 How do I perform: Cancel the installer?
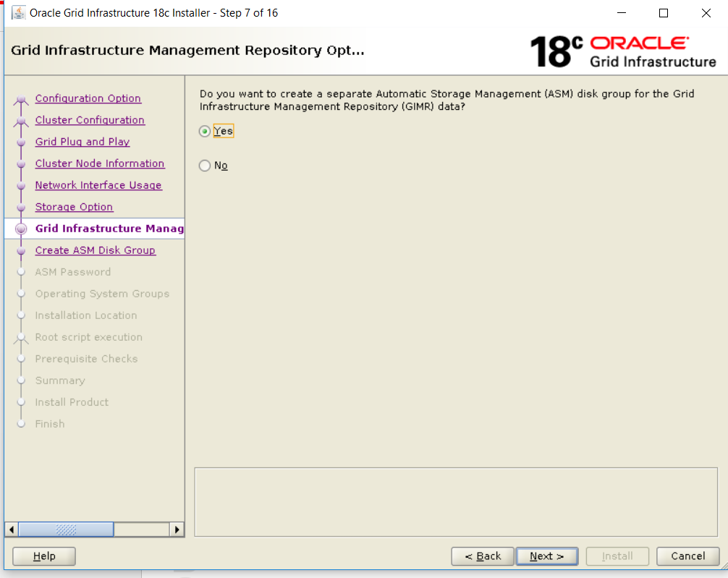(688, 556)
